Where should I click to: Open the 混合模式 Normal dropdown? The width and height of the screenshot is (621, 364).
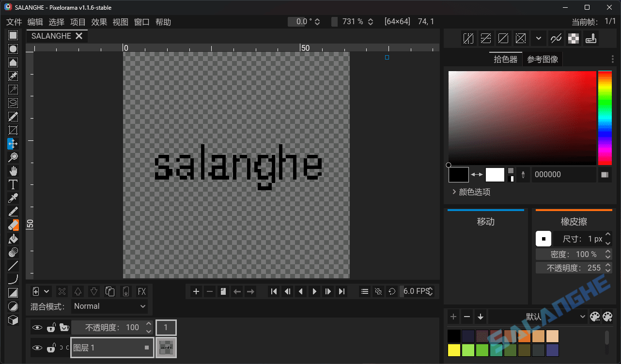(110, 306)
